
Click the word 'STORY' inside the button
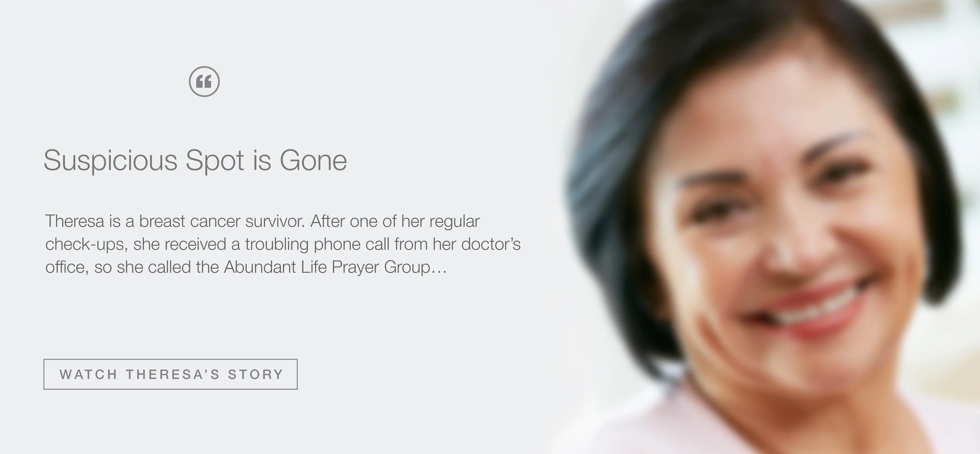tap(256, 375)
